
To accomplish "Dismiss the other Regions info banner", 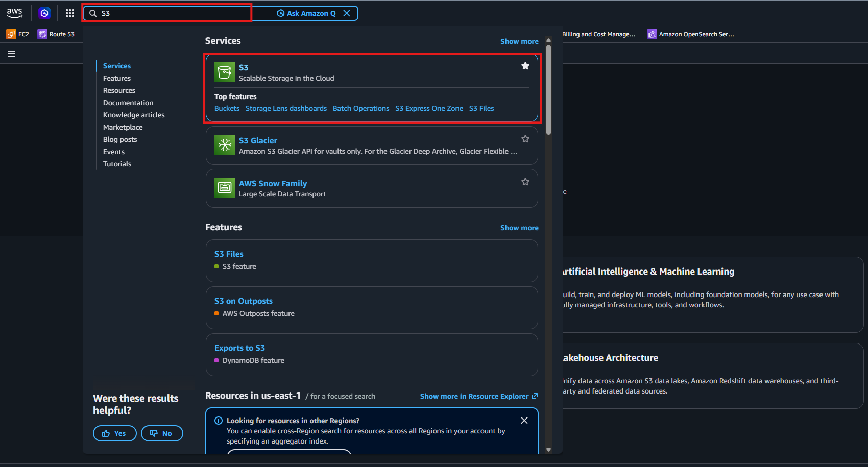I will tap(524, 421).
